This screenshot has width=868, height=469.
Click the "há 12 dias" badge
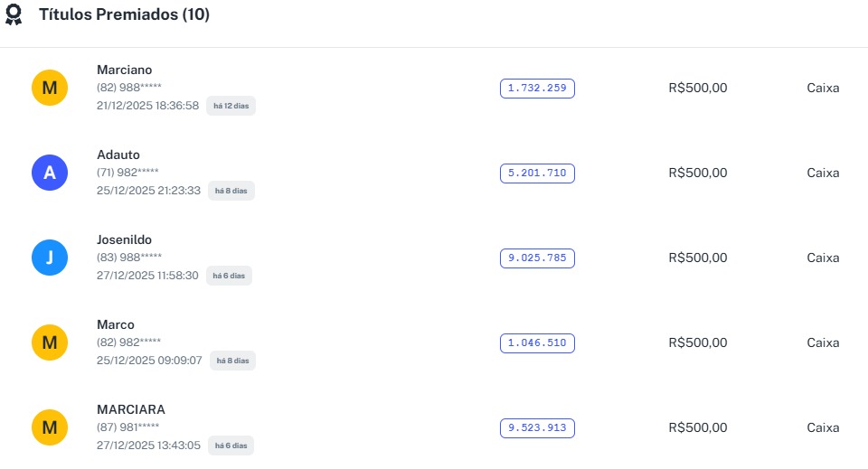point(231,106)
